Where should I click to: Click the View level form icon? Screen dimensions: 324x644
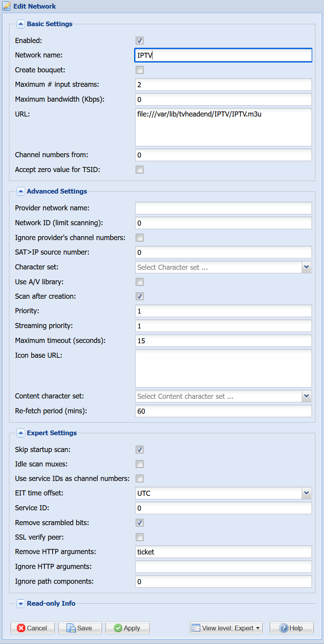196,628
